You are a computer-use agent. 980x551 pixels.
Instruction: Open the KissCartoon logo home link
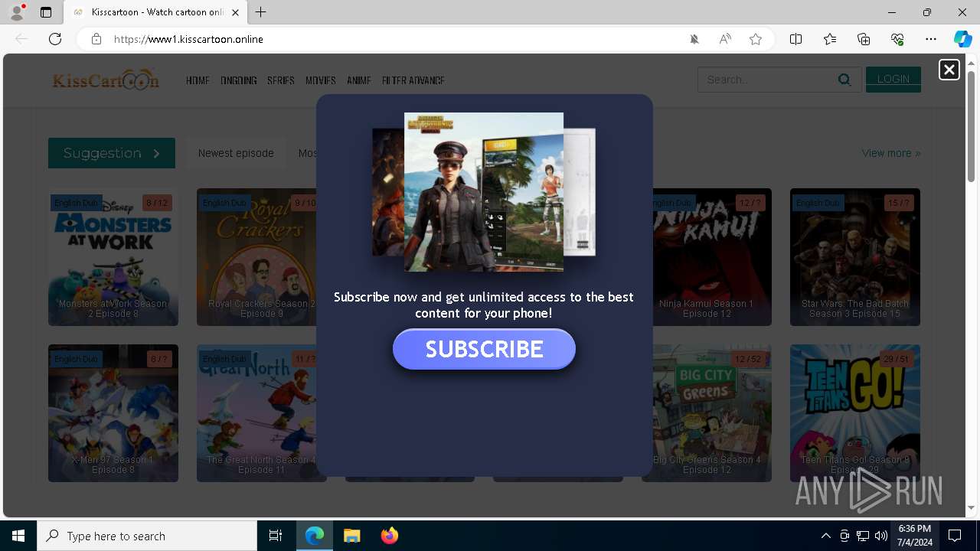(x=106, y=80)
